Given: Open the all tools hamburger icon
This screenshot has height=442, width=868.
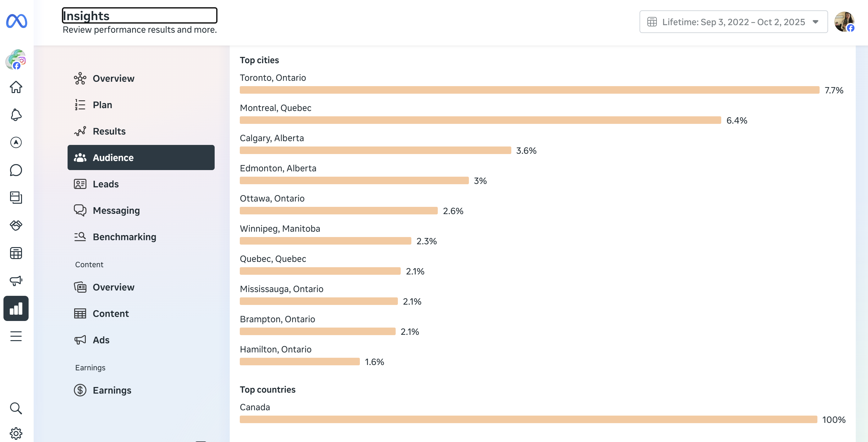Looking at the screenshot, I should pyautogui.click(x=16, y=336).
